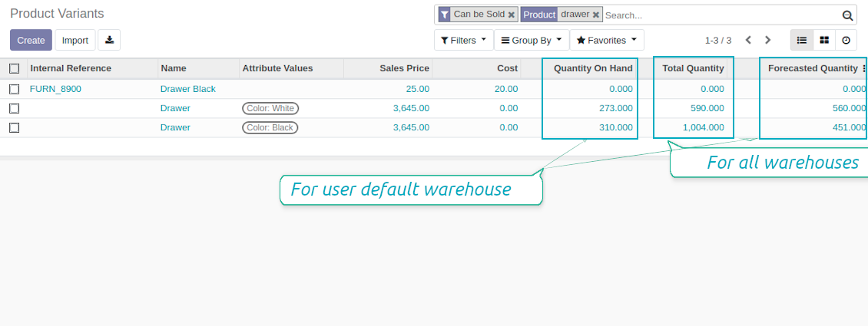Check the Drawer Color: White row
868x326 pixels.
coord(15,108)
